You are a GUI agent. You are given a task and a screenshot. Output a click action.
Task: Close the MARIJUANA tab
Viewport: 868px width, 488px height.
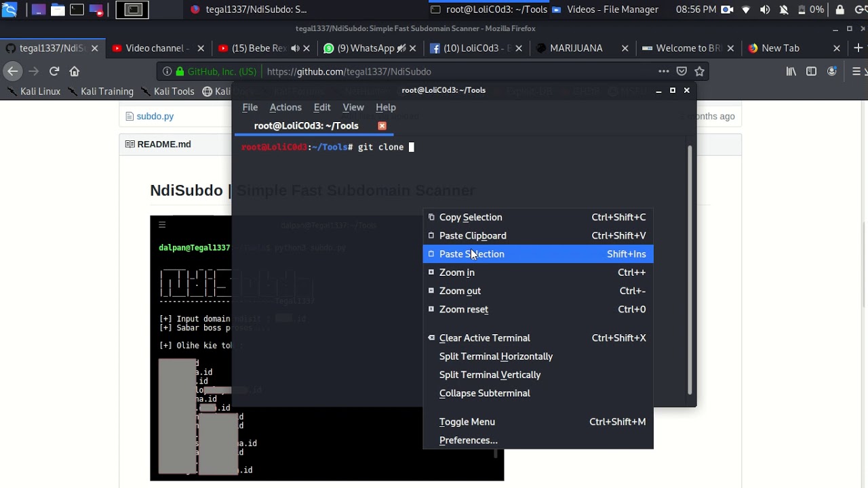tap(625, 48)
